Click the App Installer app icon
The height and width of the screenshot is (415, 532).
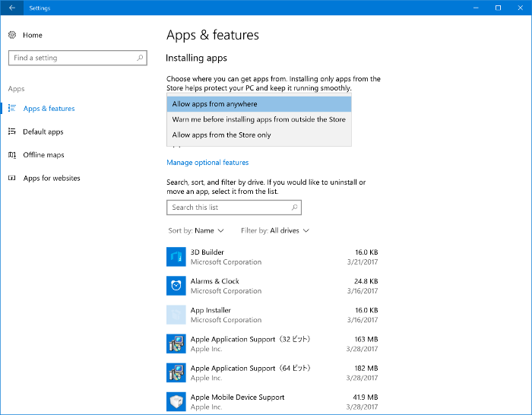click(176, 315)
